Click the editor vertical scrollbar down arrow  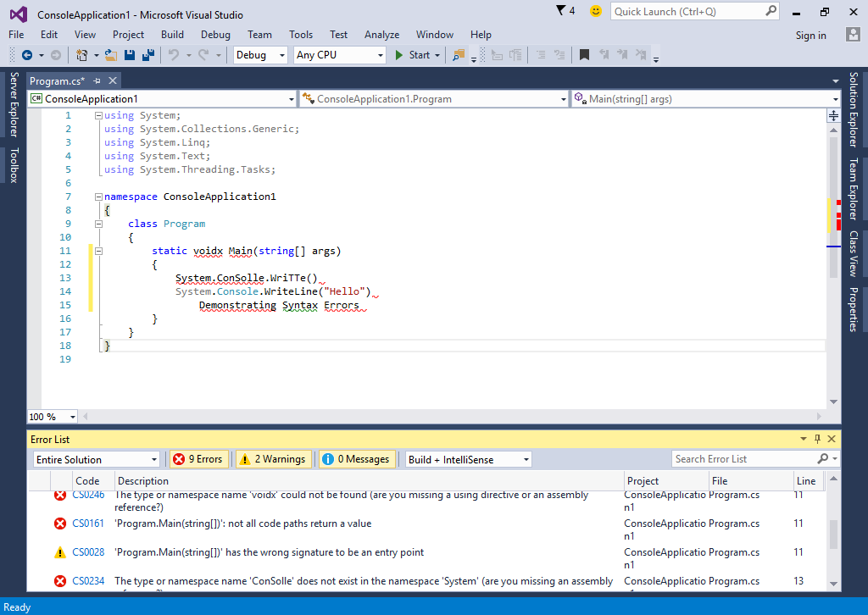coord(833,402)
